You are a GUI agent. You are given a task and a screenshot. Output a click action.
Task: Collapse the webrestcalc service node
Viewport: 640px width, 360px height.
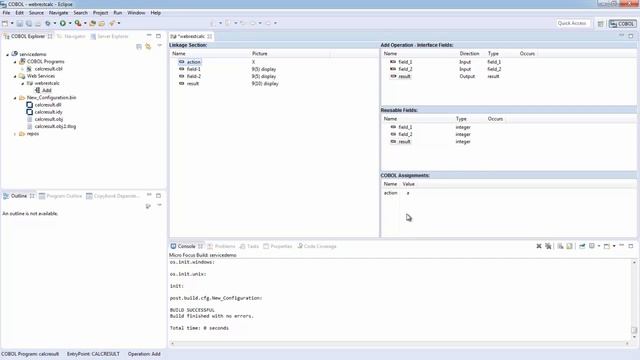point(23,83)
